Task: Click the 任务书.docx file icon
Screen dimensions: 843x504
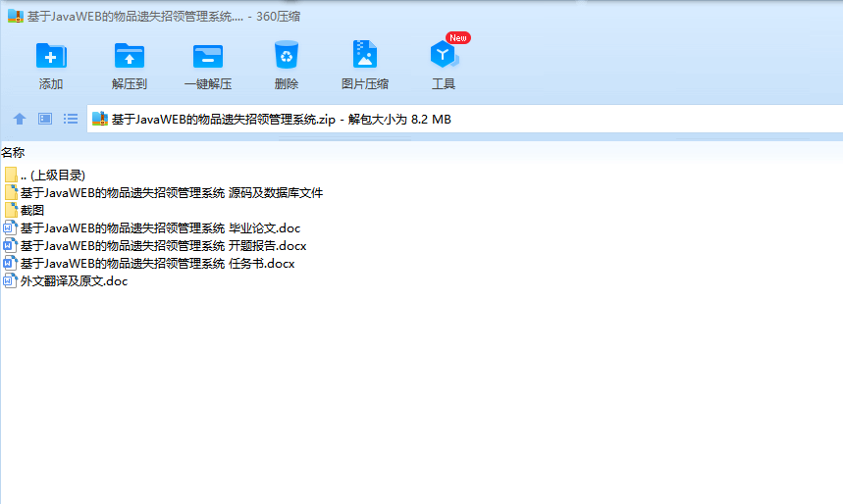Action: [x=10, y=264]
